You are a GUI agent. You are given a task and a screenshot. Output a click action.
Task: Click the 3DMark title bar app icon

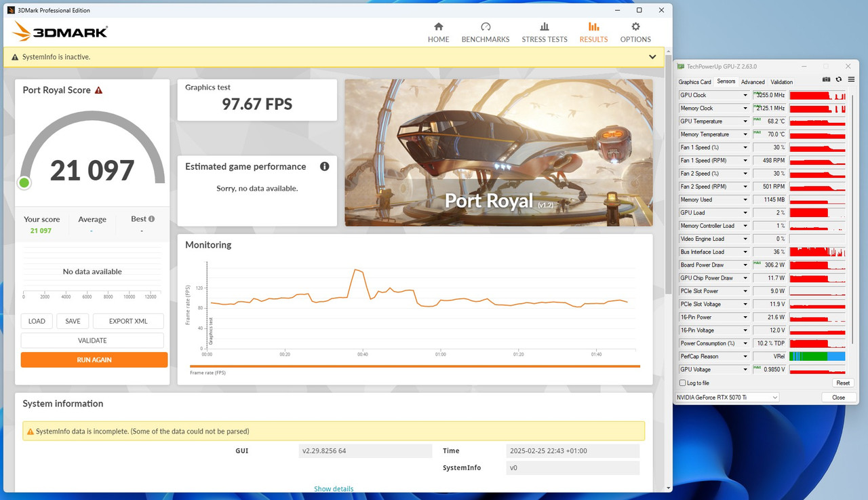pyautogui.click(x=11, y=10)
